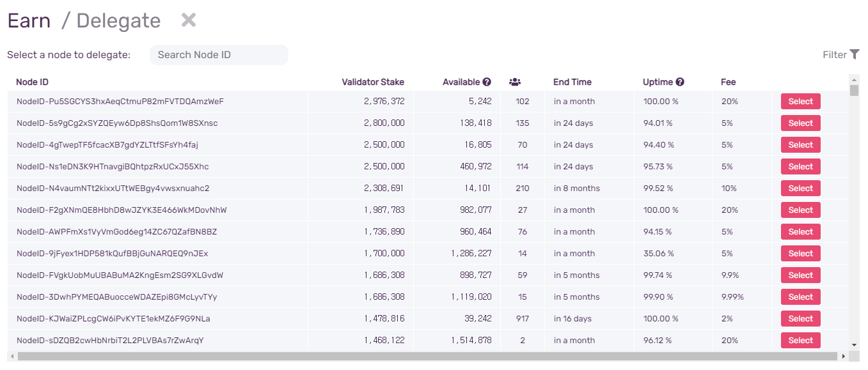Screen dimensions: 868x370
Task: Click the Validator Stake column header
Action: coord(373,82)
